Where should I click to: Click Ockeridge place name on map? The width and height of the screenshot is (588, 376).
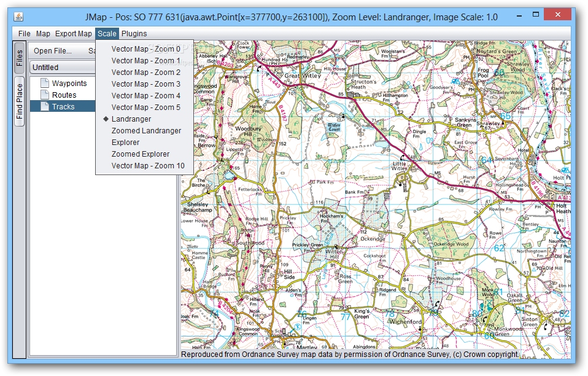point(373,238)
